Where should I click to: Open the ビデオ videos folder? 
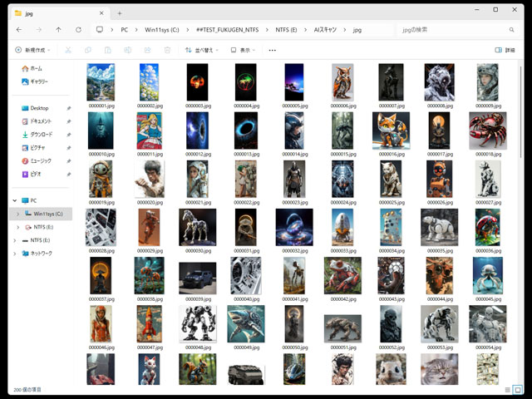pyautogui.click(x=36, y=174)
